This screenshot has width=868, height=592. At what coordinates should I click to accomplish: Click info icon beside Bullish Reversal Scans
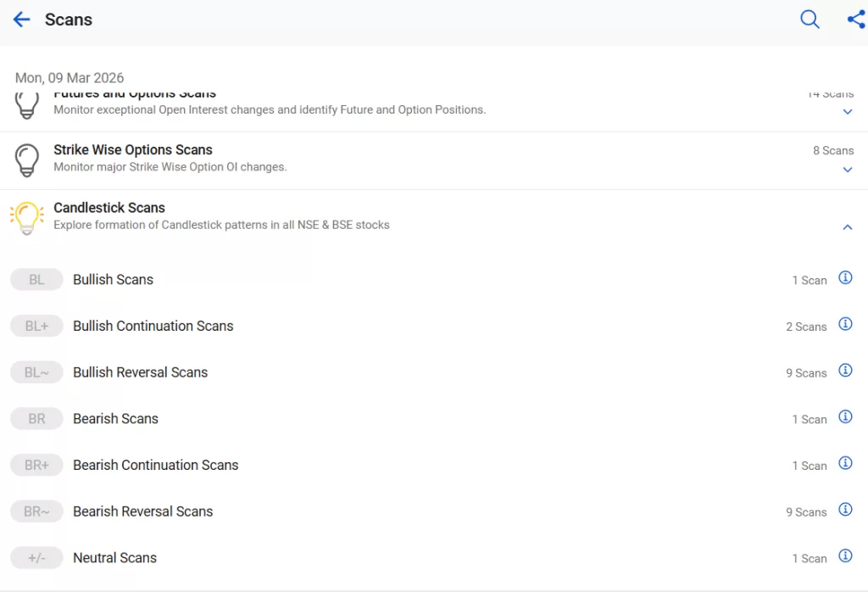click(845, 371)
